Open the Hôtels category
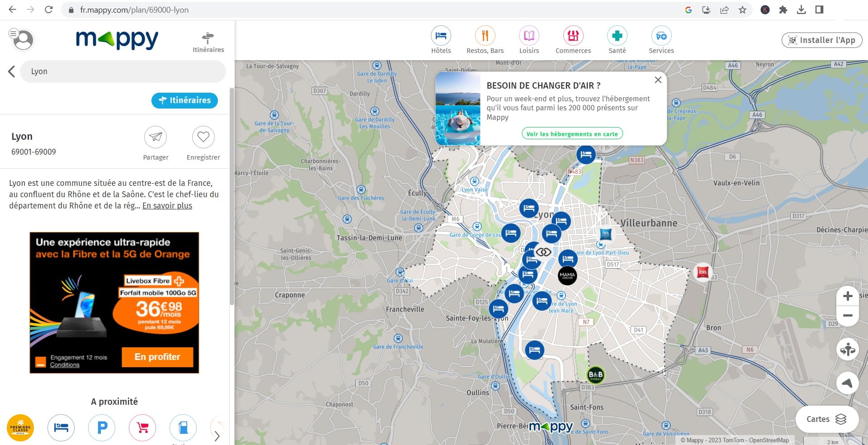 (440, 36)
